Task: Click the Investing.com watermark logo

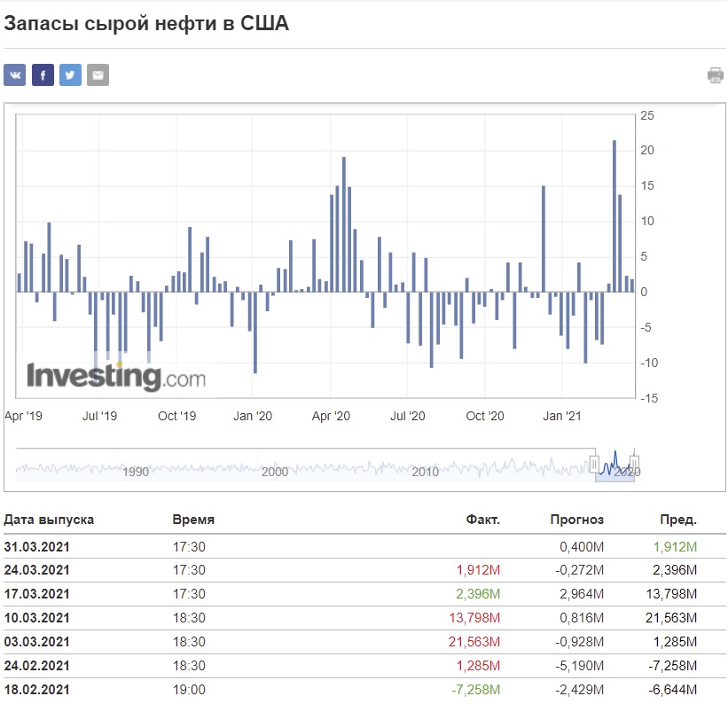Action: 115,377
